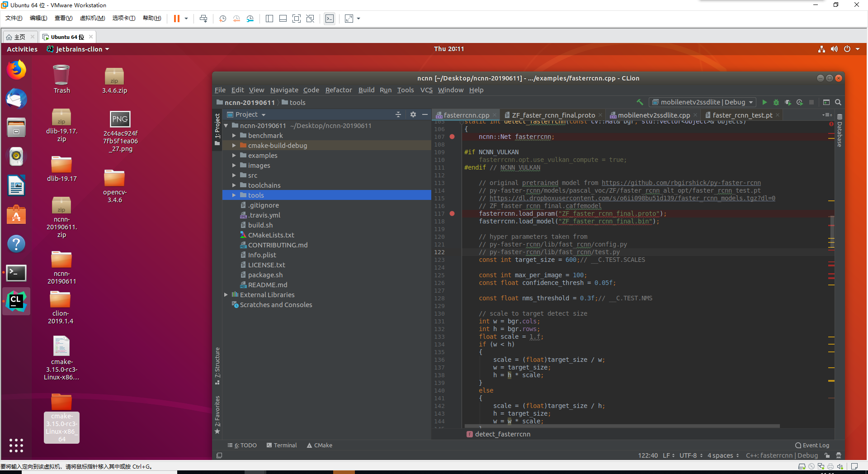Image resolution: width=868 pixels, height=474 pixels.
Task: Open the mobilenetv2ssdlite | Debug configuration dropdown
Action: tap(702, 102)
